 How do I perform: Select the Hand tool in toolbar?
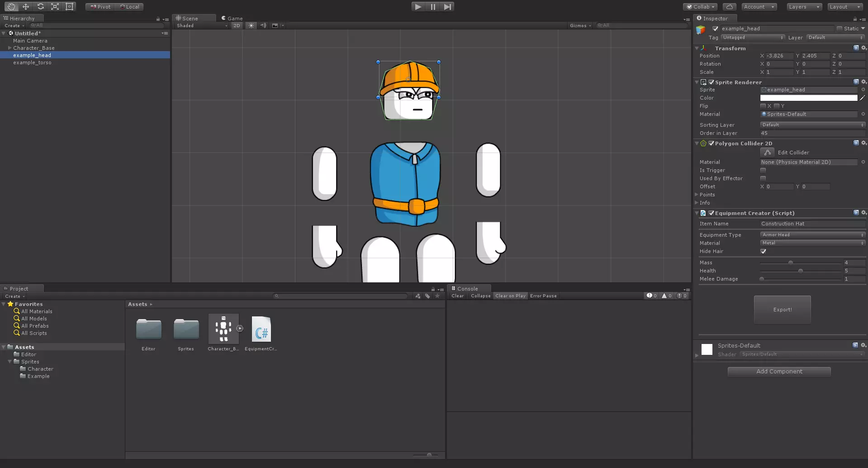(11, 7)
